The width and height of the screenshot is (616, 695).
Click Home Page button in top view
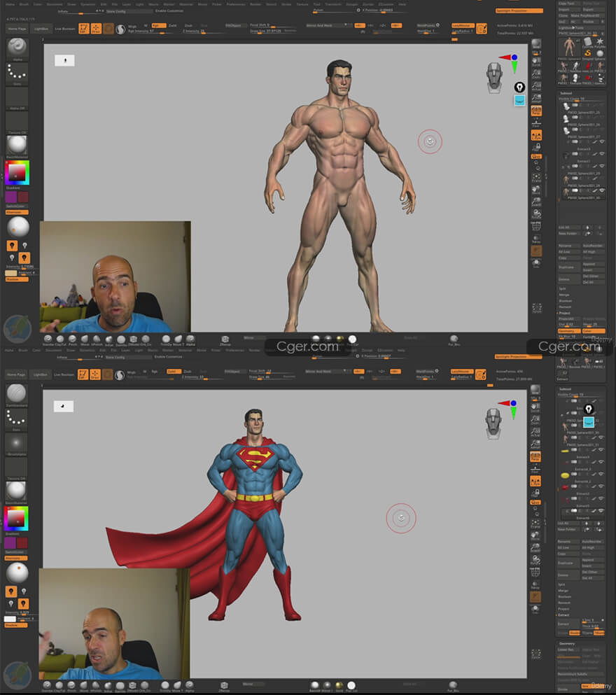pos(17,29)
